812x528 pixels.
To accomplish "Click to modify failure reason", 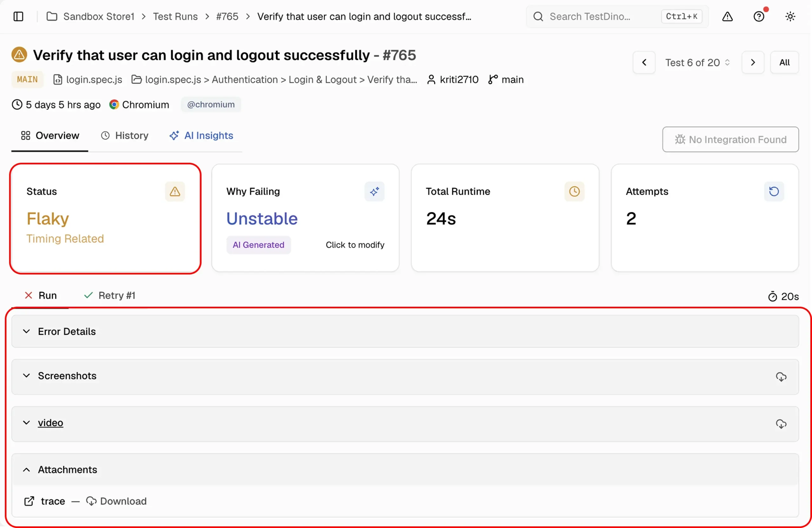I will (x=355, y=245).
